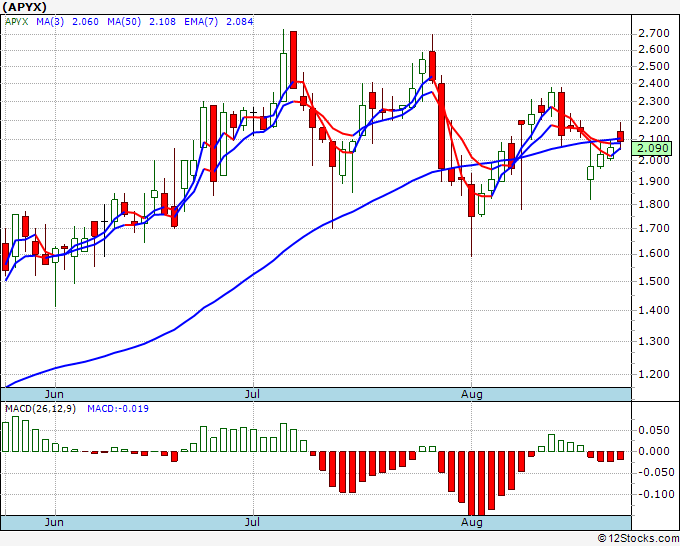This screenshot has width=680, height=546.
Task: Select the MA(50) legend label
Action: pos(124,22)
